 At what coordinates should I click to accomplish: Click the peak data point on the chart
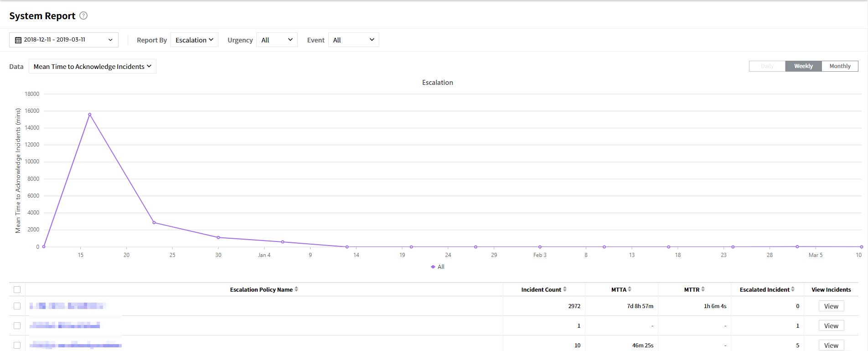[x=90, y=115]
